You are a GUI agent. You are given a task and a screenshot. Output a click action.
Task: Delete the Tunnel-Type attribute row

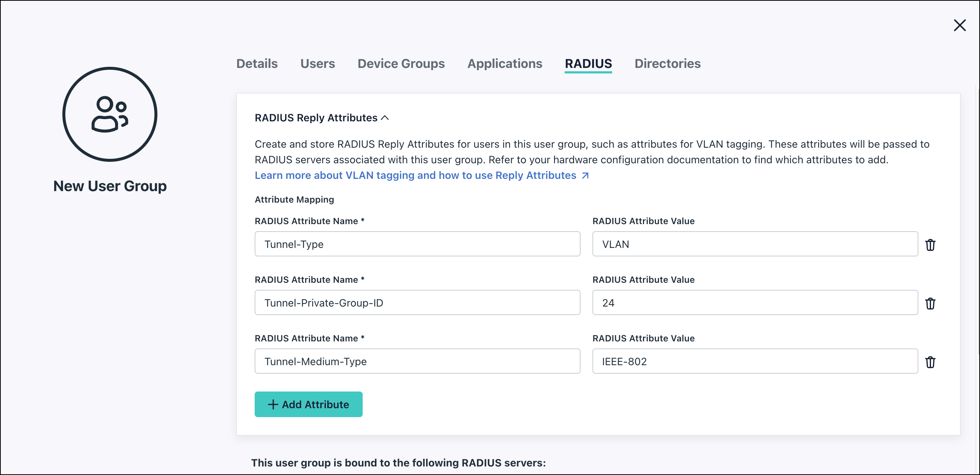930,245
